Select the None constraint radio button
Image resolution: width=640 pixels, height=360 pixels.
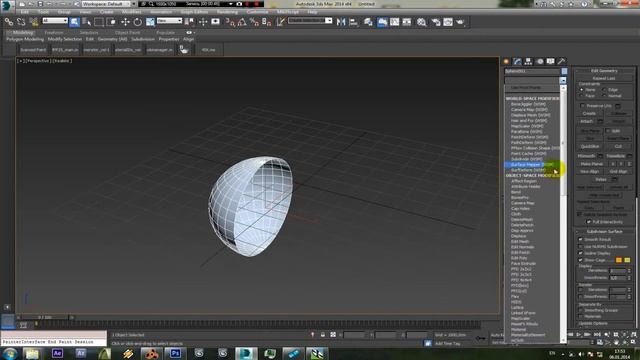(x=582, y=89)
